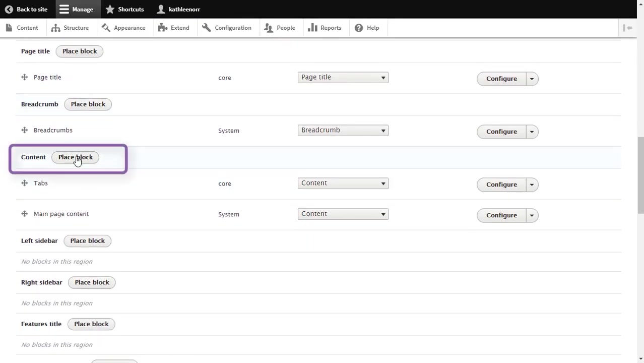644x363 pixels.
Task: Expand Breadcrumbs Configure options arrow
Action: click(532, 132)
